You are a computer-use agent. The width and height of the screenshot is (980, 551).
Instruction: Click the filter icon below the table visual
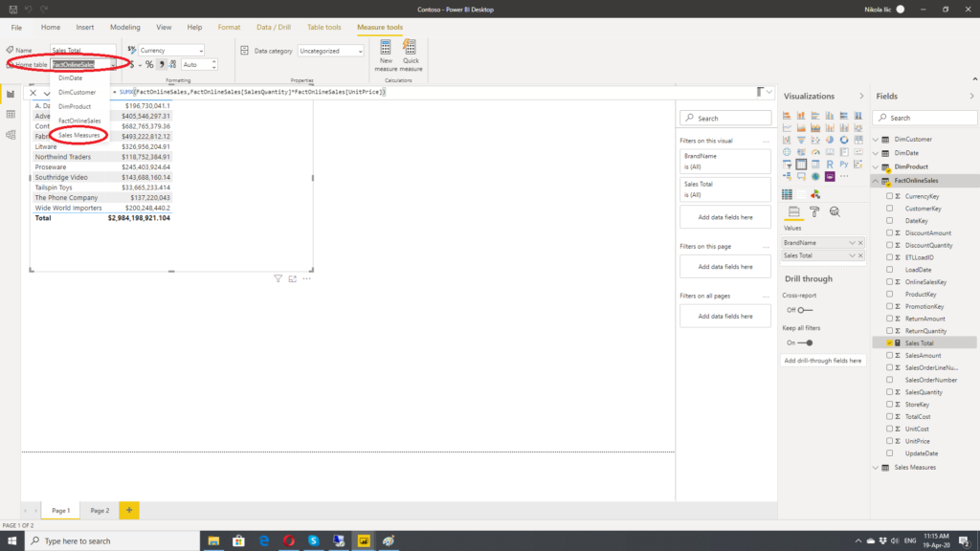pyautogui.click(x=278, y=278)
